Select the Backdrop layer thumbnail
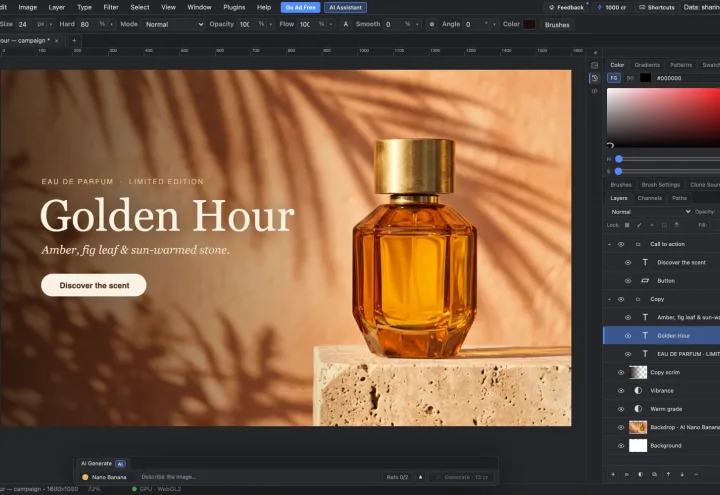 (x=638, y=428)
